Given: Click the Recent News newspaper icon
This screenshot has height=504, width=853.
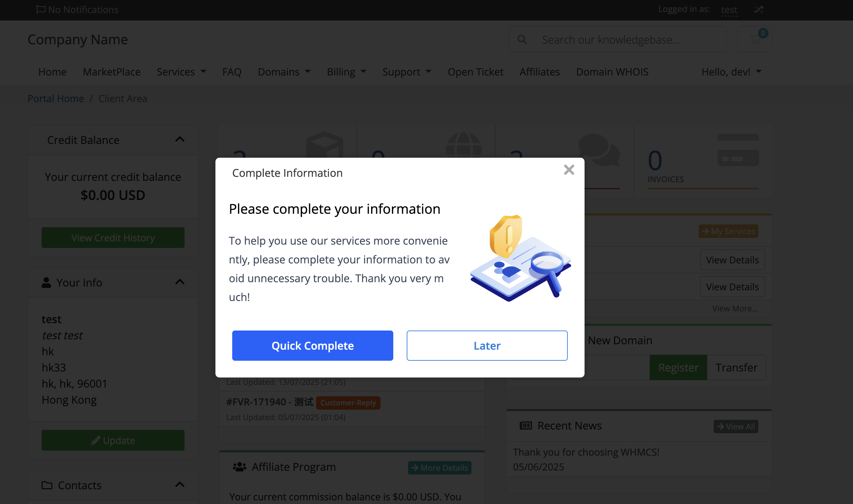Looking at the screenshot, I should pos(525,425).
